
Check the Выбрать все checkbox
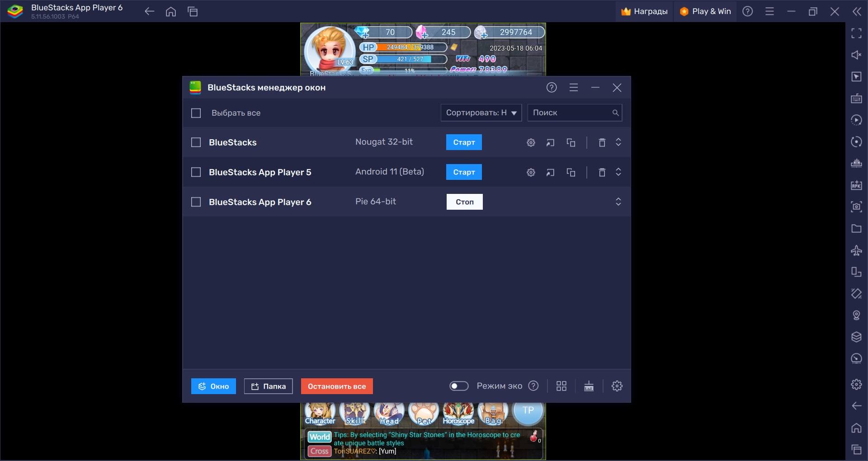pos(196,113)
